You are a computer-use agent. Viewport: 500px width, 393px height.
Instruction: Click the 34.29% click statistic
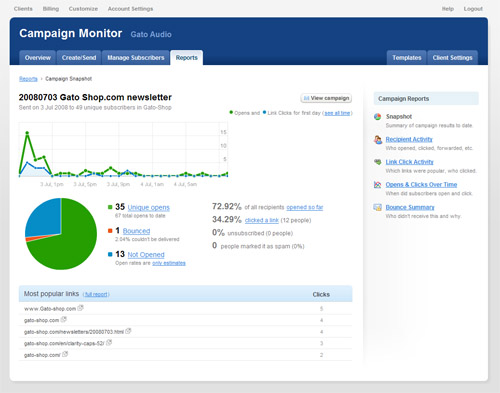coord(227,220)
